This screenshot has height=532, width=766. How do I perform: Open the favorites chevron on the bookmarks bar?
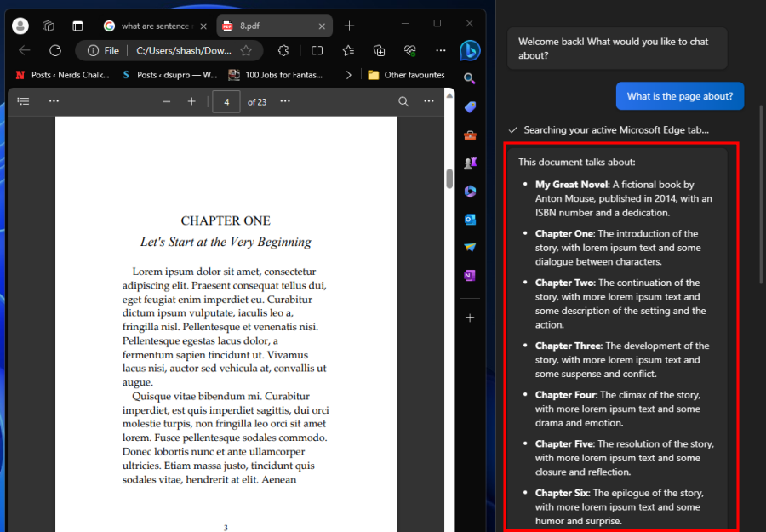click(x=348, y=75)
